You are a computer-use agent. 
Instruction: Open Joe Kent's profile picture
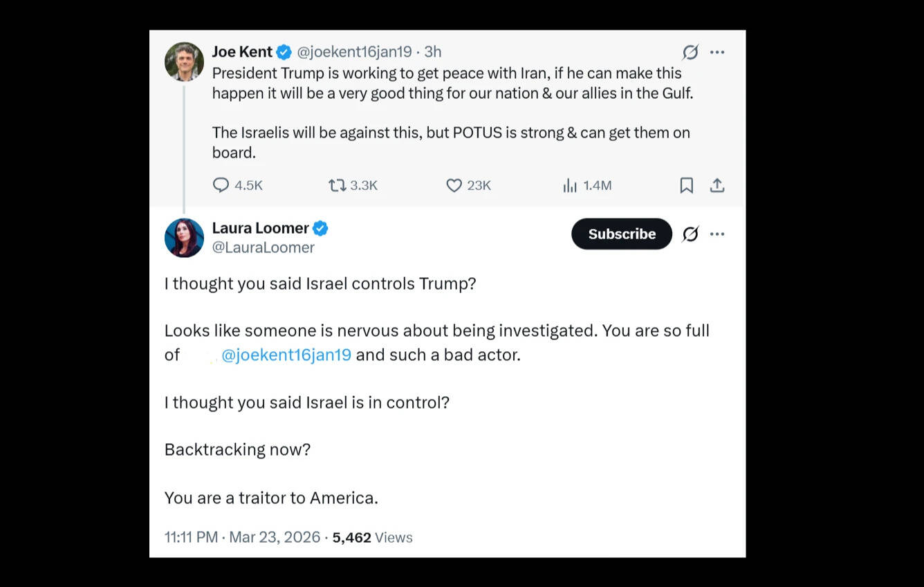point(184,62)
